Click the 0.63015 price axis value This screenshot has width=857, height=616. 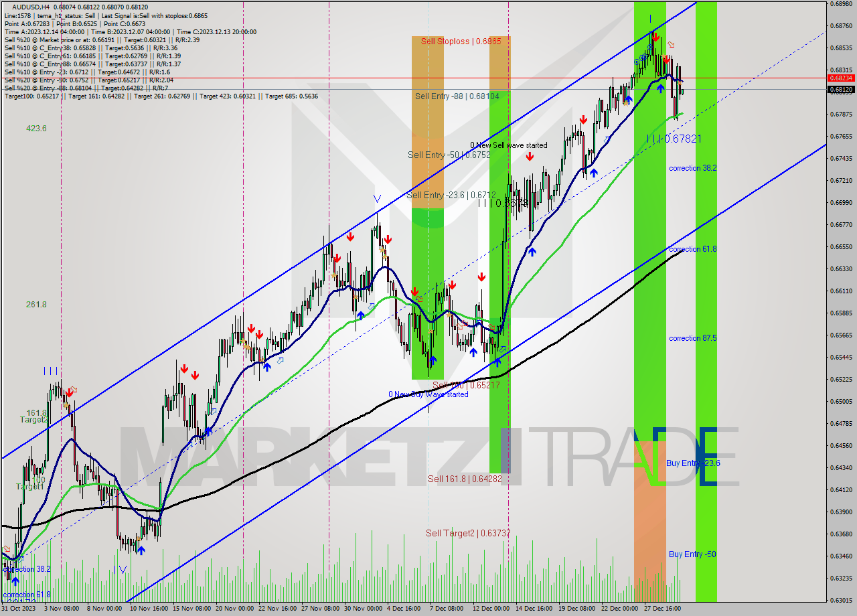pyautogui.click(x=842, y=600)
